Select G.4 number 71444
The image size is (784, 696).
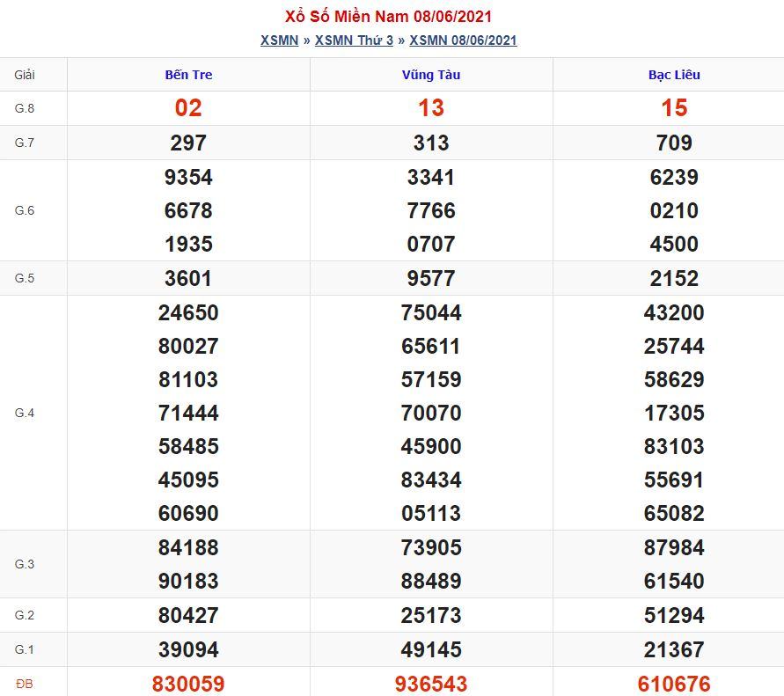coord(188,413)
